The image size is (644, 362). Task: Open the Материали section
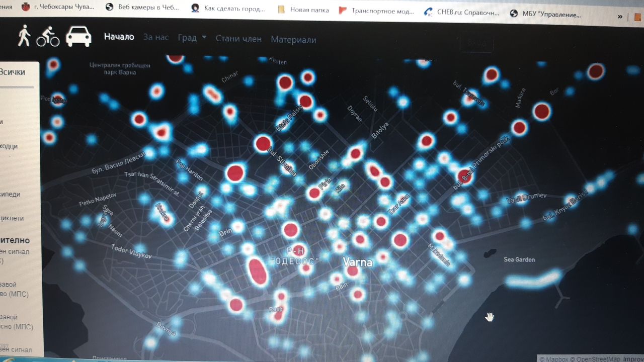click(293, 39)
